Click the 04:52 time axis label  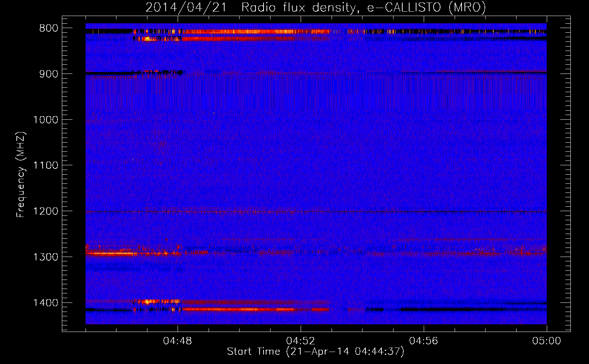click(301, 341)
